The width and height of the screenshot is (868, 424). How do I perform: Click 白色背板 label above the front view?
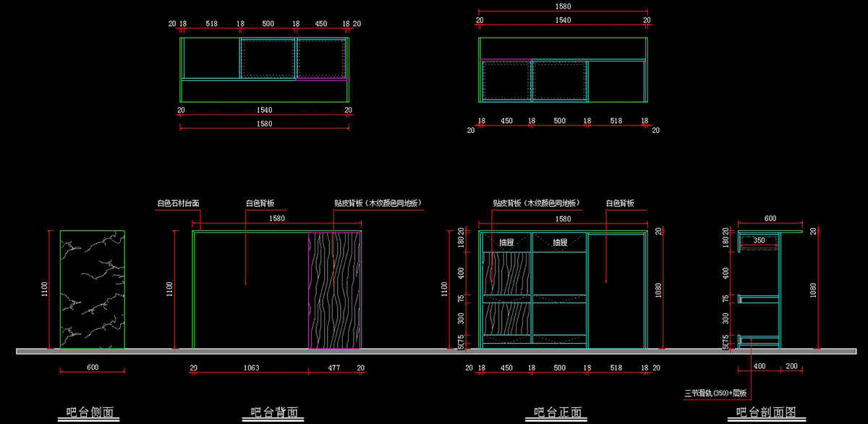coord(620,204)
